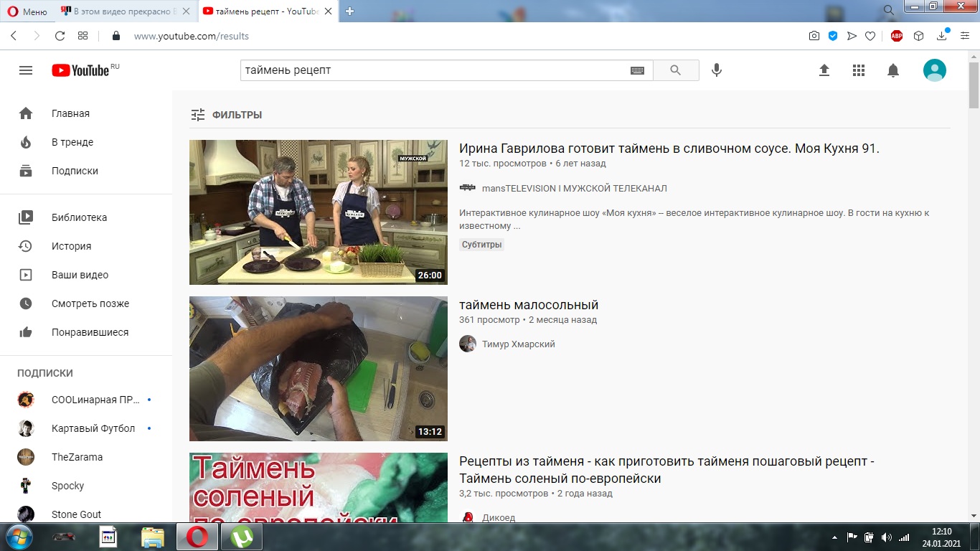Click the blue shield icon in the address bar
The image size is (980, 551).
tap(833, 36)
